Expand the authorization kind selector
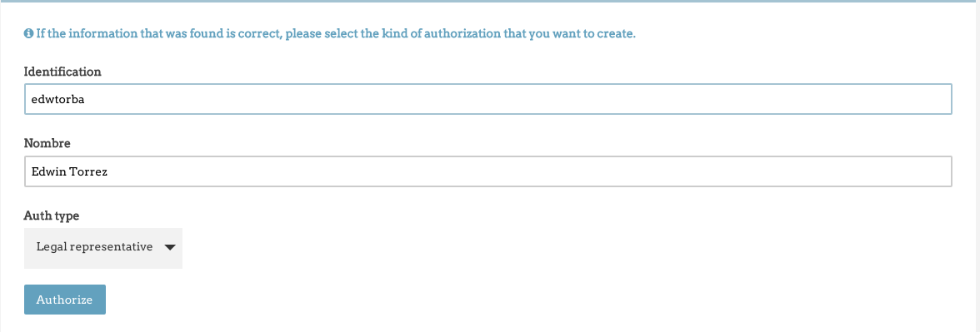 tap(103, 248)
